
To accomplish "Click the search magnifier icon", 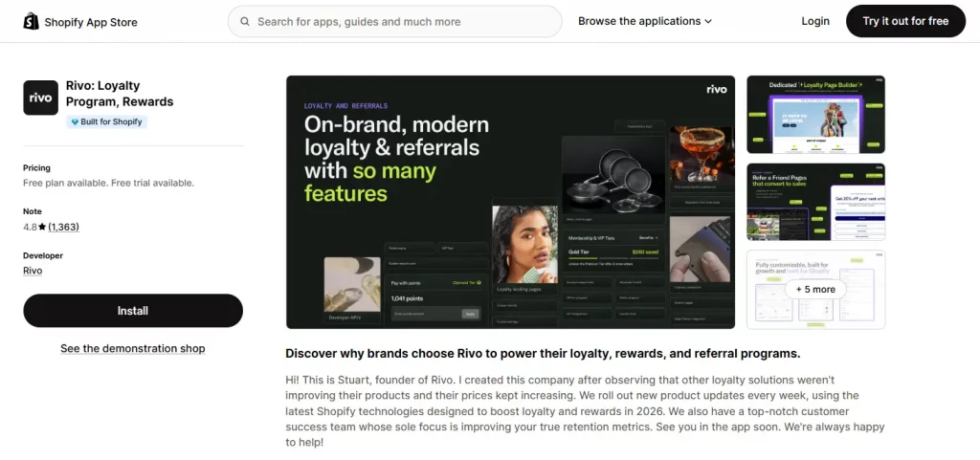I will tap(246, 22).
